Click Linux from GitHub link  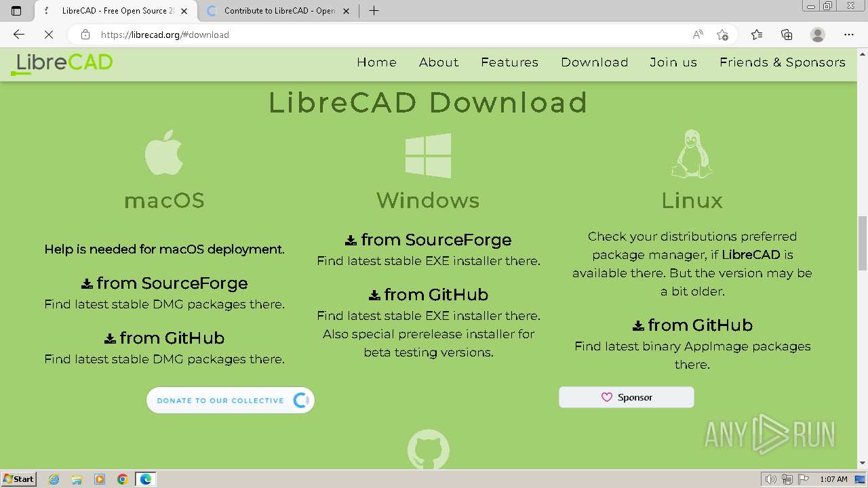point(692,325)
